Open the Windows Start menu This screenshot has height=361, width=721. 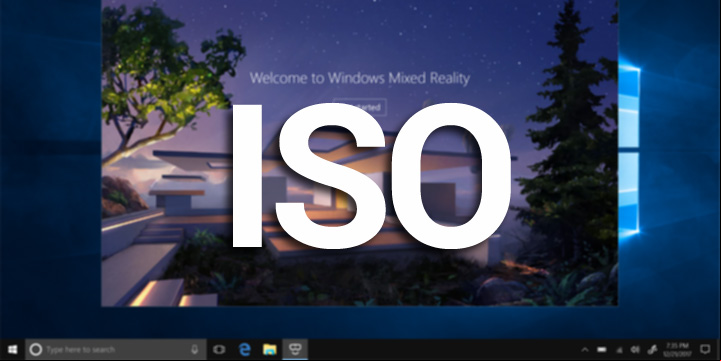pyautogui.click(x=12, y=350)
